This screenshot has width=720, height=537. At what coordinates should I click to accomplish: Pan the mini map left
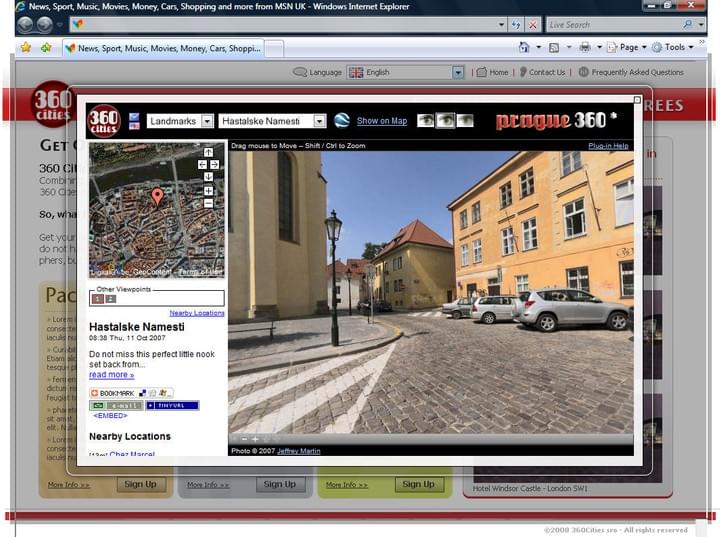click(202, 164)
